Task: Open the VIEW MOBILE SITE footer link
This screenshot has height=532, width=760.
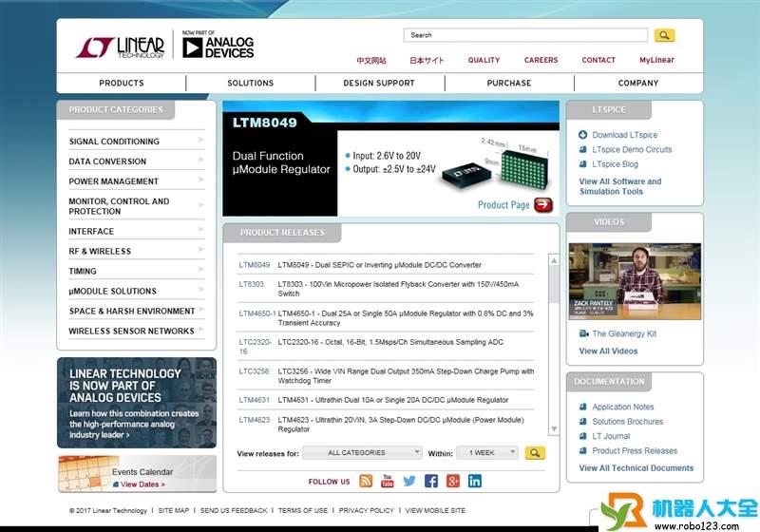Action: pyautogui.click(x=435, y=511)
